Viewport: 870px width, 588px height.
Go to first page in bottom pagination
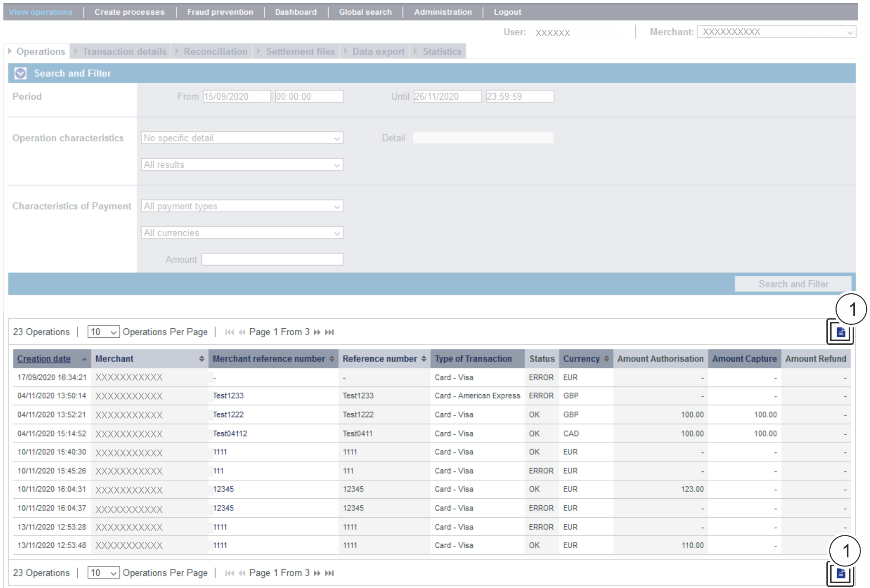click(x=230, y=573)
